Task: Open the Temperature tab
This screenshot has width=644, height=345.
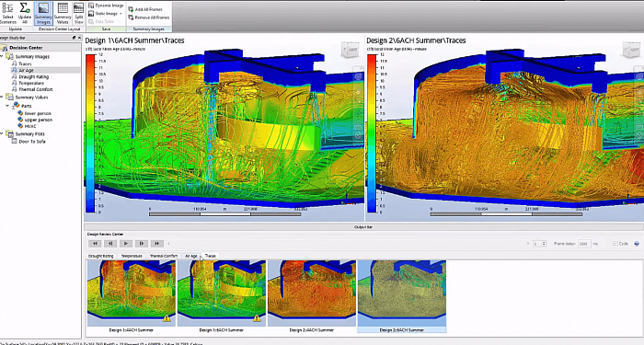Action: [132, 256]
